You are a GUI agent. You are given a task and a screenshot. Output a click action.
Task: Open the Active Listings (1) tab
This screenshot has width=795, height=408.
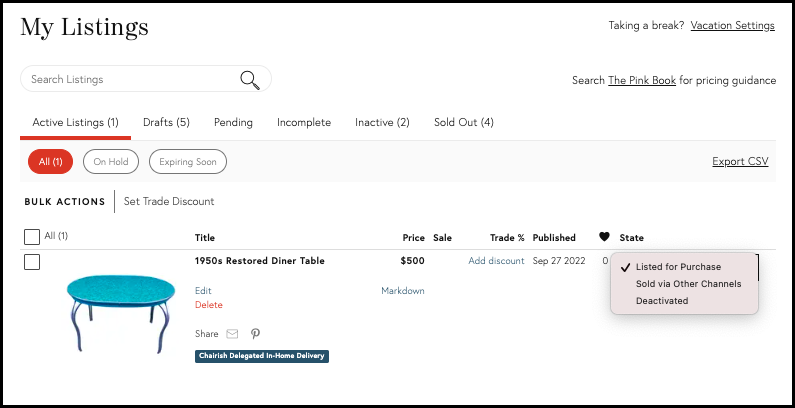pos(76,122)
